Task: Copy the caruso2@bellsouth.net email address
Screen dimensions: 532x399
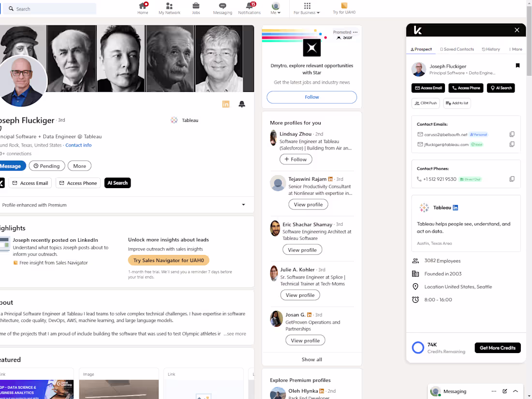Action: click(x=512, y=134)
